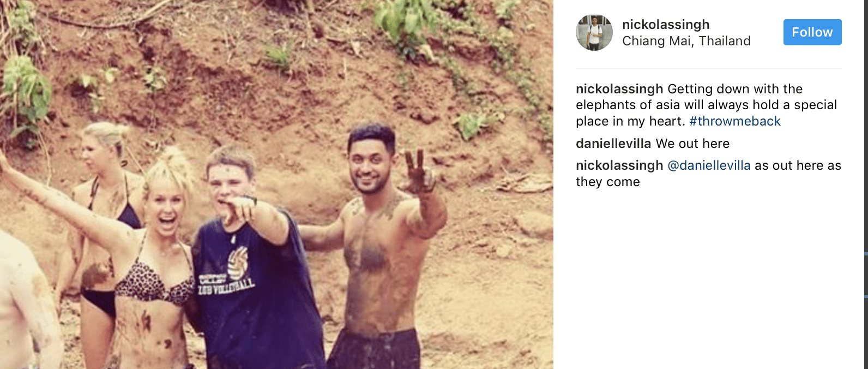The width and height of the screenshot is (868, 369).
Task: Click the nickolassingh profile avatar picture
Action: (x=594, y=33)
